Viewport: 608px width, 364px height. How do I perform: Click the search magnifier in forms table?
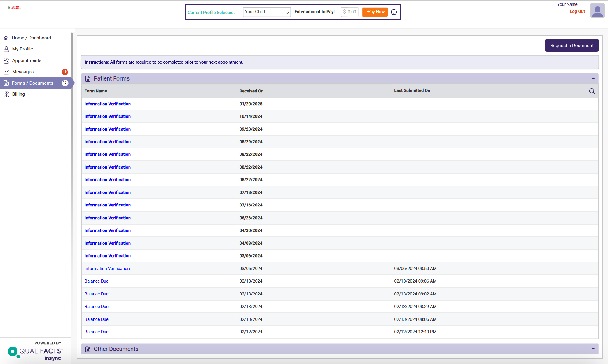592,91
